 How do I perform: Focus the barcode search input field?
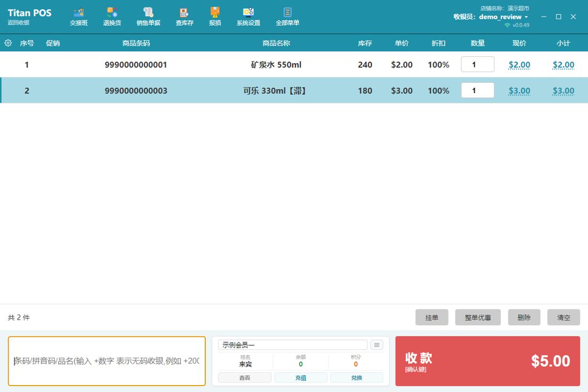point(107,361)
